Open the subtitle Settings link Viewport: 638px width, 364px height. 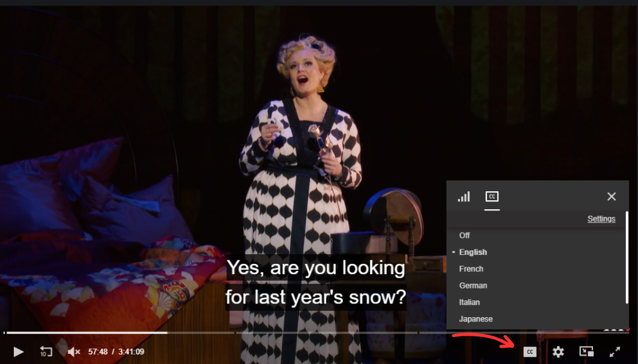pos(601,219)
